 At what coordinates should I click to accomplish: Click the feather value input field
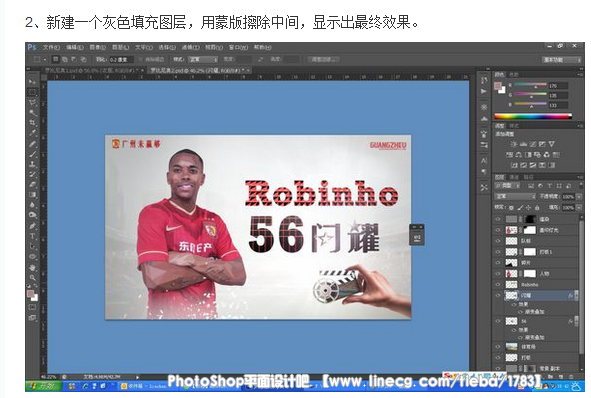(x=120, y=60)
